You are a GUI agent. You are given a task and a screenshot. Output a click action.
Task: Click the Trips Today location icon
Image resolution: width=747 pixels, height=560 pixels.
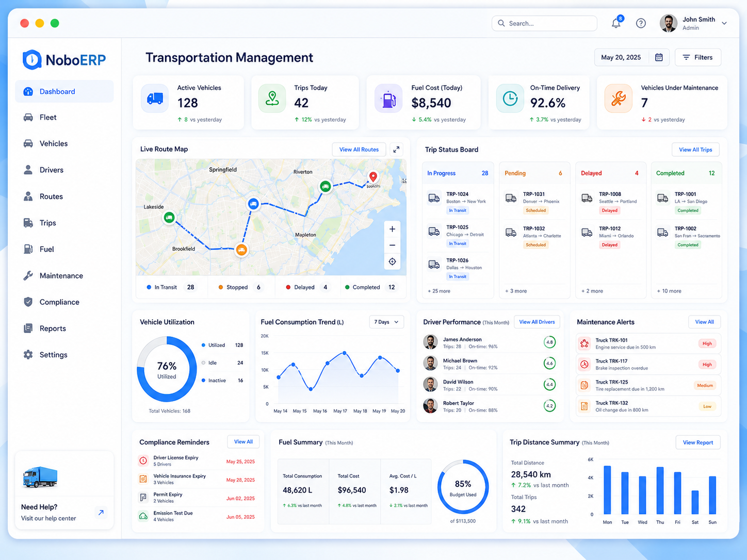[x=272, y=98]
